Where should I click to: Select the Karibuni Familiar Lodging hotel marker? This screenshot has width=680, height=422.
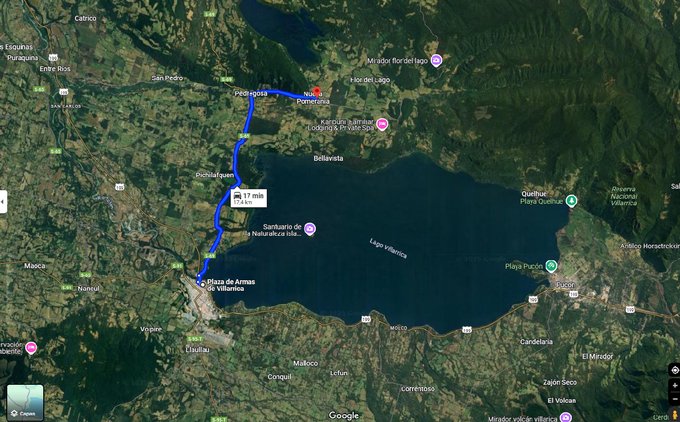[382, 124]
